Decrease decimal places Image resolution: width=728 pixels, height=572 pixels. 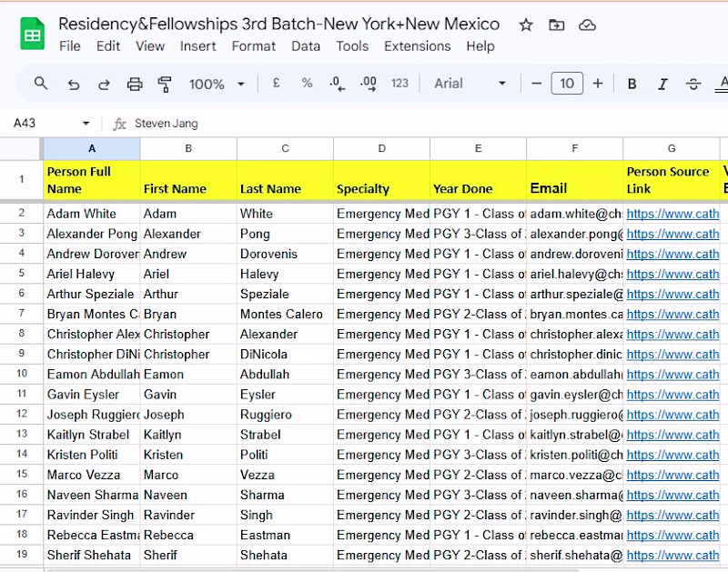point(338,84)
